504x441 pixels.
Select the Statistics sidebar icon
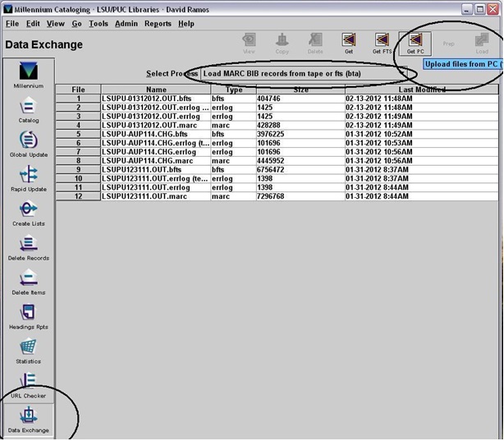coord(29,350)
